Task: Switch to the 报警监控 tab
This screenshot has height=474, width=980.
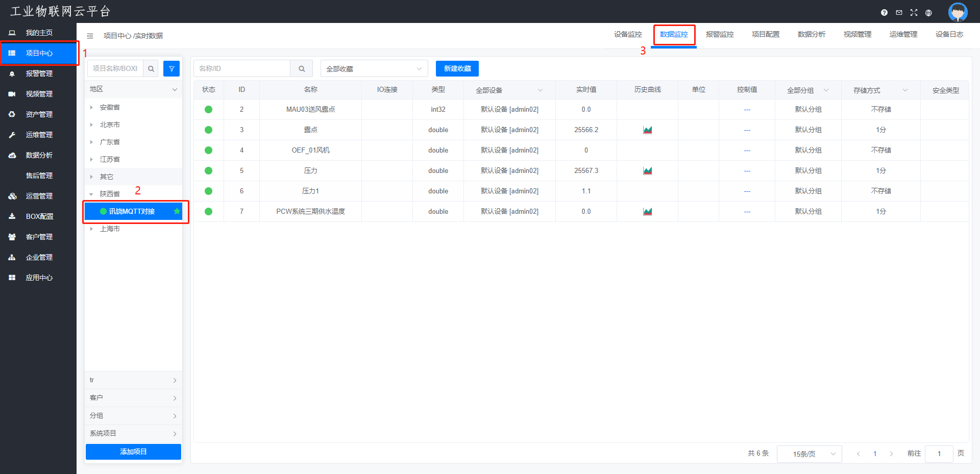Action: point(719,34)
